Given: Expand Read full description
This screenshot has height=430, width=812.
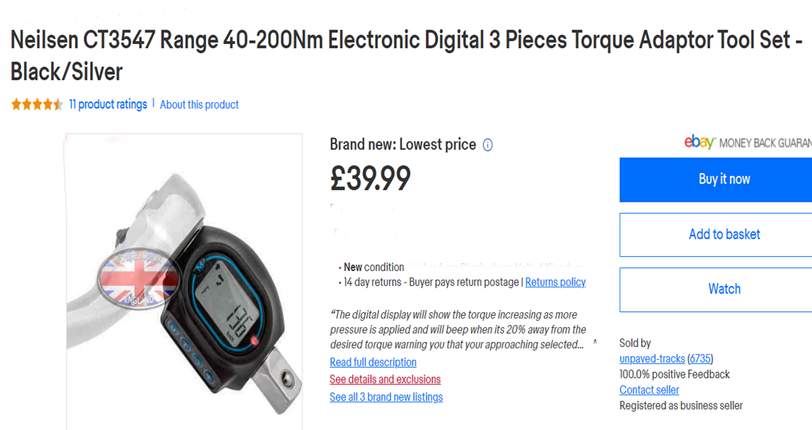Looking at the screenshot, I should pyautogui.click(x=373, y=362).
